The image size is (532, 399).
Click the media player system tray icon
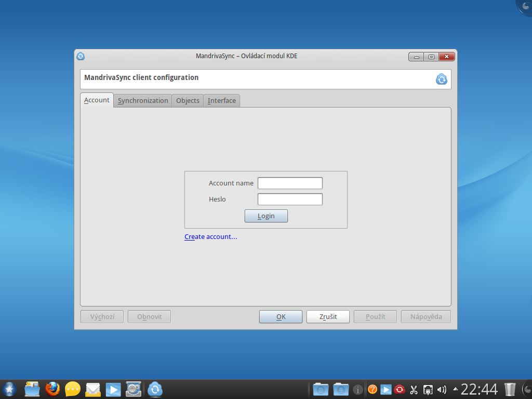click(386, 390)
